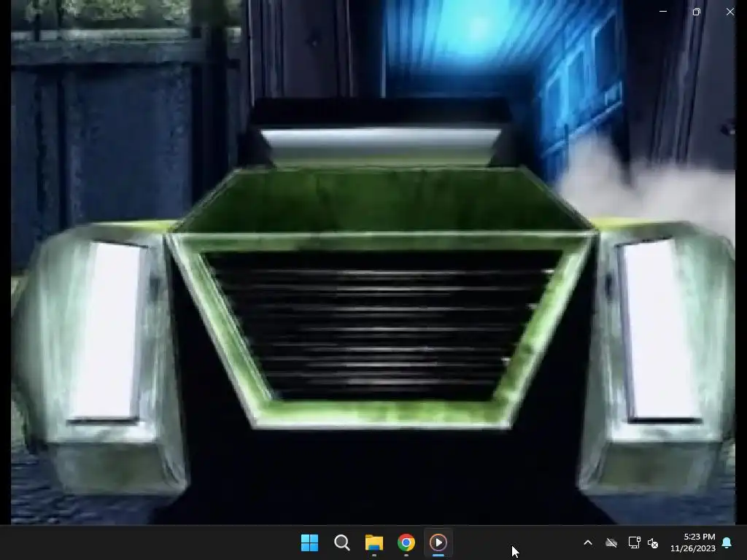Viewport: 747px width, 560px height.
Task: Restore down the video player window
Action: click(697, 12)
